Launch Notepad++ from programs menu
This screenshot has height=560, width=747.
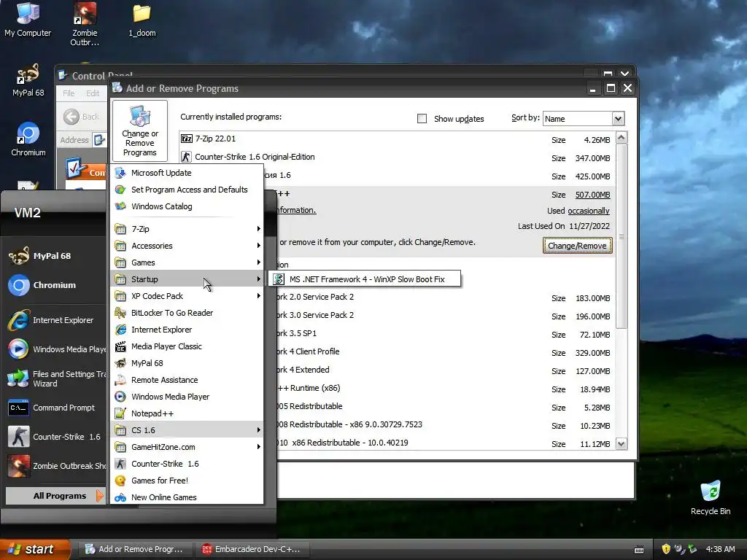click(x=187, y=413)
